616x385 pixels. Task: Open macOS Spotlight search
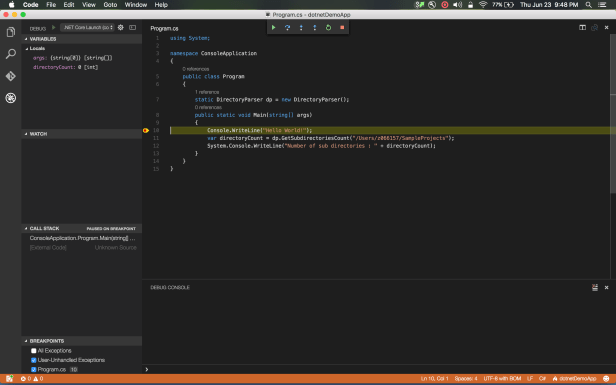point(588,5)
